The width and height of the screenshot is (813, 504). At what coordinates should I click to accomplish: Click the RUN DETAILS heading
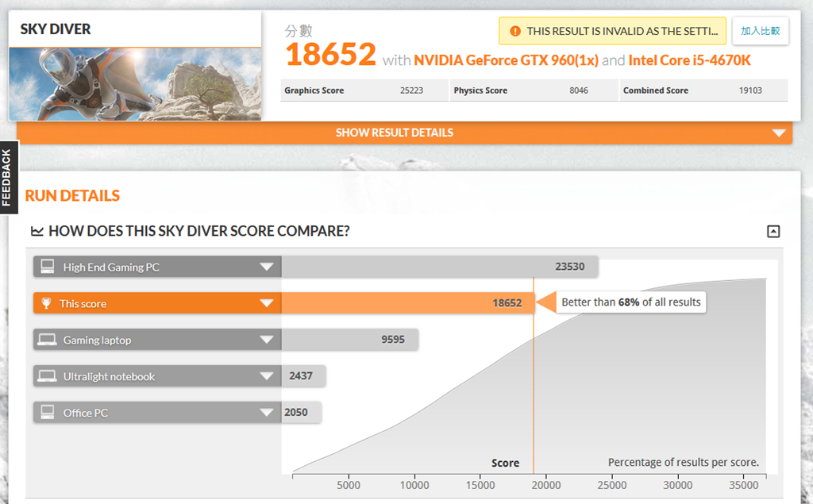click(x=72, y=195)
